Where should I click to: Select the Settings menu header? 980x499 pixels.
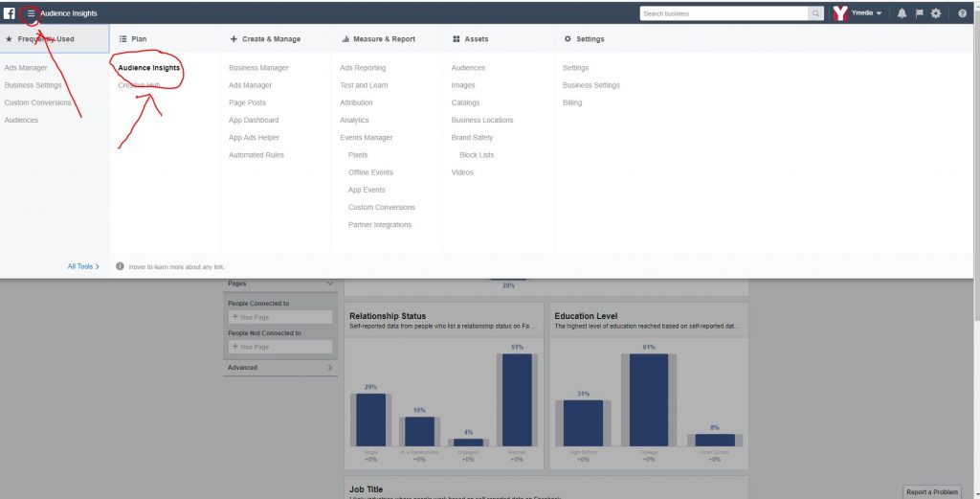584,38
